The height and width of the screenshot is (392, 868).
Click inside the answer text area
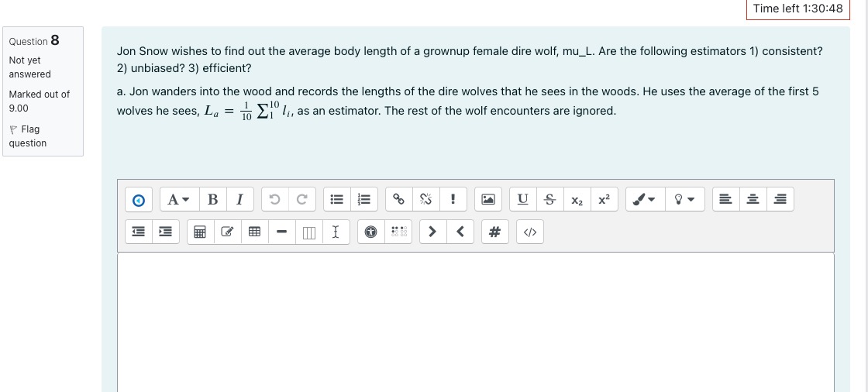(x=476, y=322)
